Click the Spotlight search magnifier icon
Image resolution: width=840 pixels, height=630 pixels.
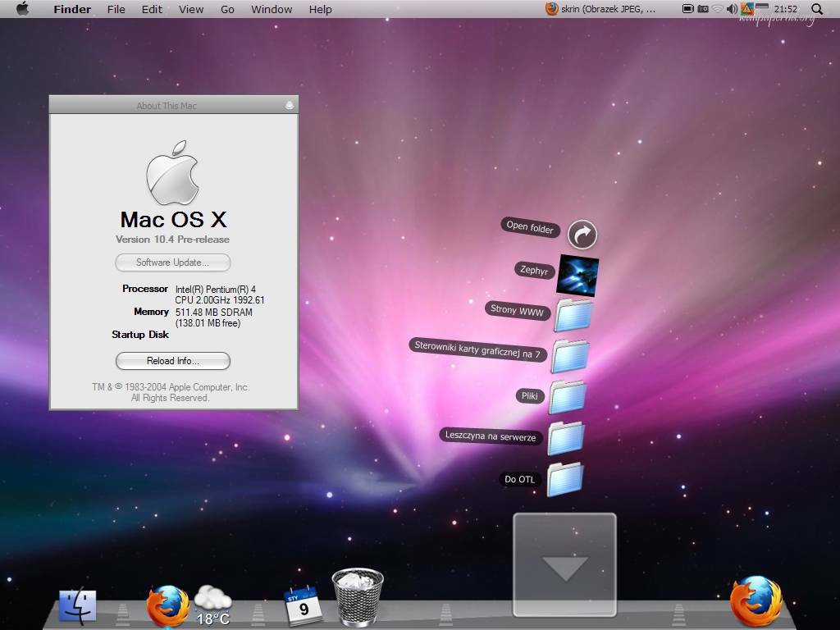coord(817,9)
